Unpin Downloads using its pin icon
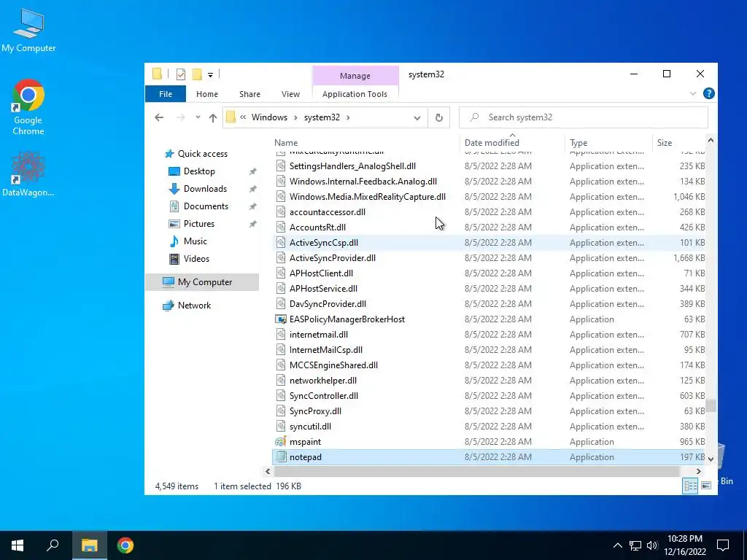 [x=253, y=189]
